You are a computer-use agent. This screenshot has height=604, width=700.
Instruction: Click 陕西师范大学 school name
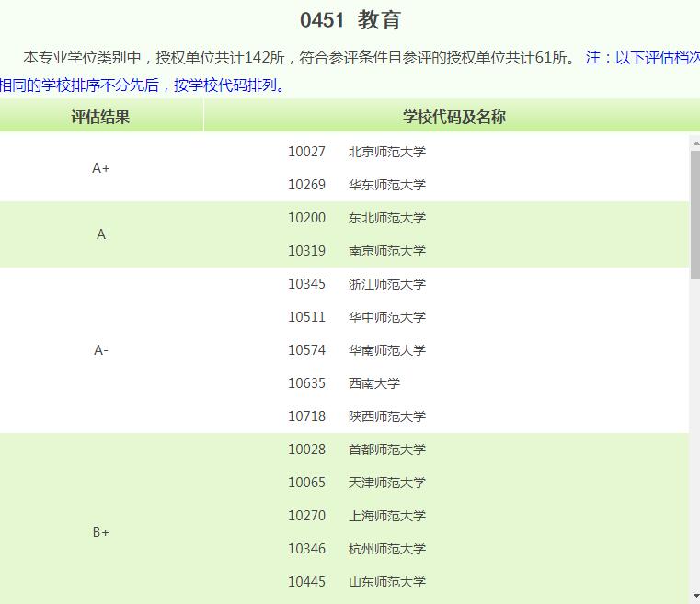[x=386, y=416]
